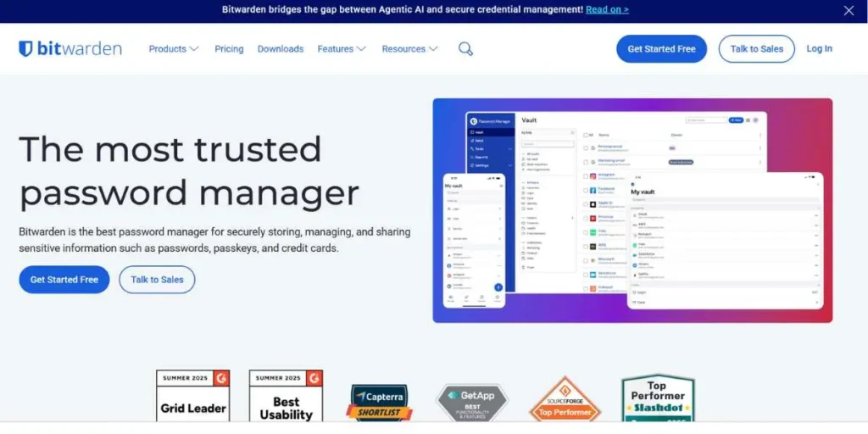Click Get Started Free in header
Viewport: 868px width, 434px height.
click(661, 48)
